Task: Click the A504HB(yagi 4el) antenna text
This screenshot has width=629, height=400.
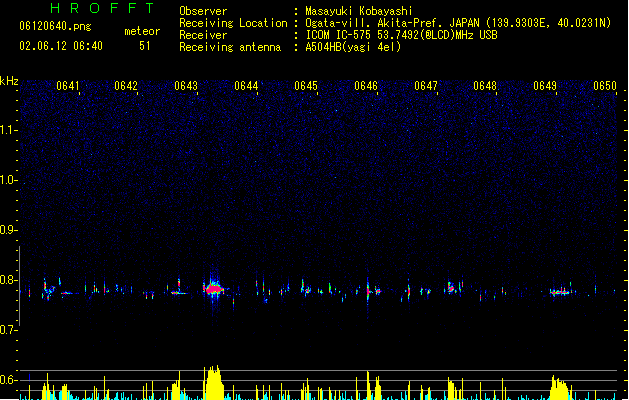Action: pos(353,47)
